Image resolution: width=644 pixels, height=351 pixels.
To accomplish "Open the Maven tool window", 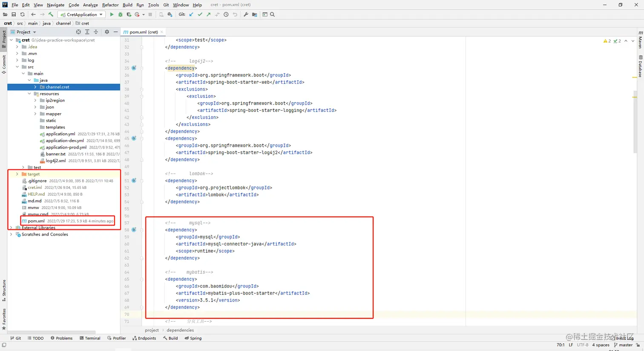I will point(641,39).
